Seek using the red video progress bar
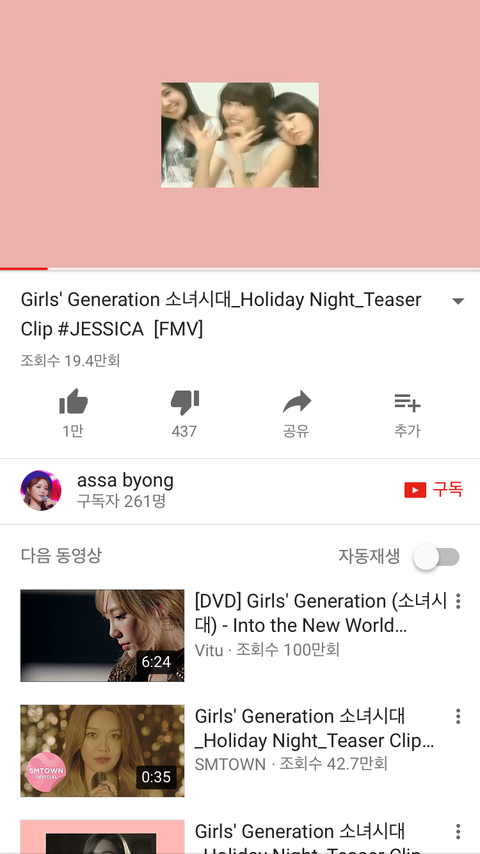This screenshot has height=854, width=480. tap(240, 269)
